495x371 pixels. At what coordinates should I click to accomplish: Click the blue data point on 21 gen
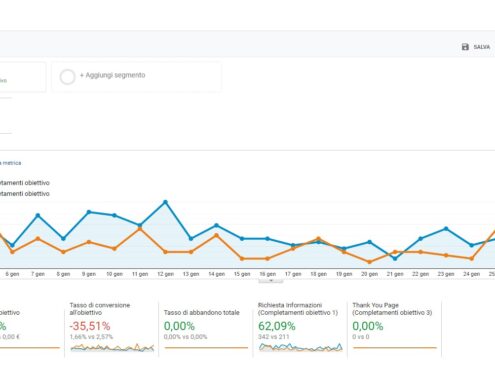coord(395,258)
